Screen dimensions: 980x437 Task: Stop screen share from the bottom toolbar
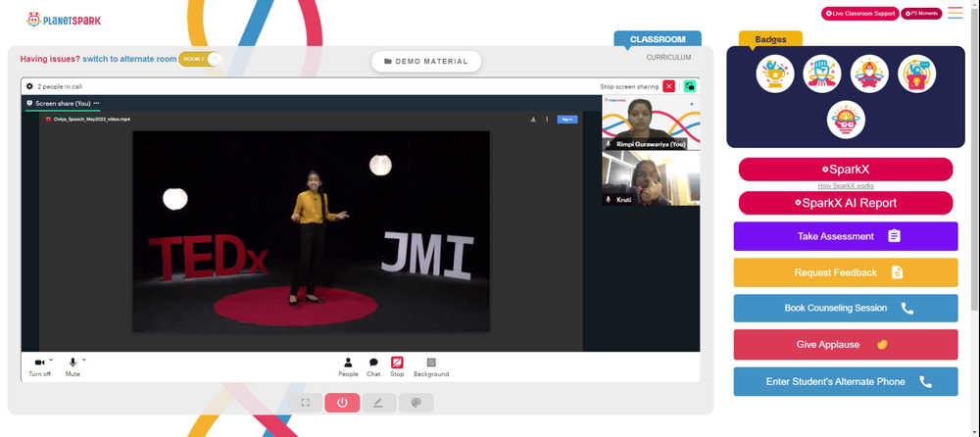(397, 366)
